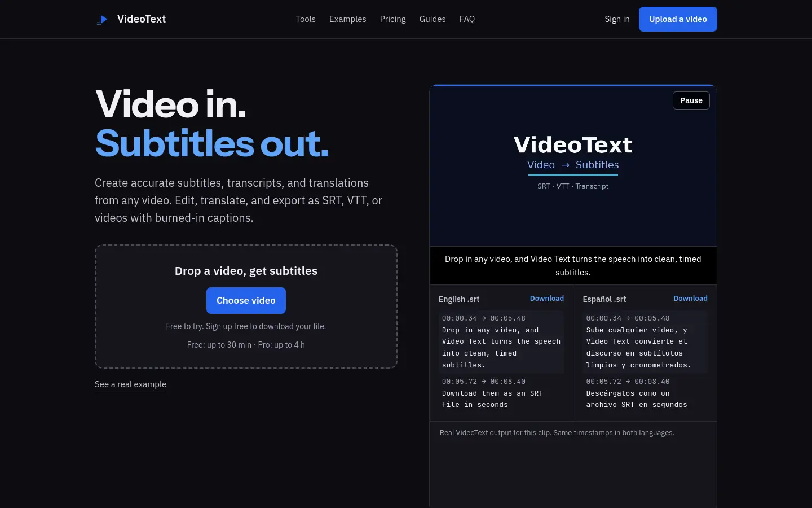
Task: Open the VideoText home link
Action: (x=131, y=19)
